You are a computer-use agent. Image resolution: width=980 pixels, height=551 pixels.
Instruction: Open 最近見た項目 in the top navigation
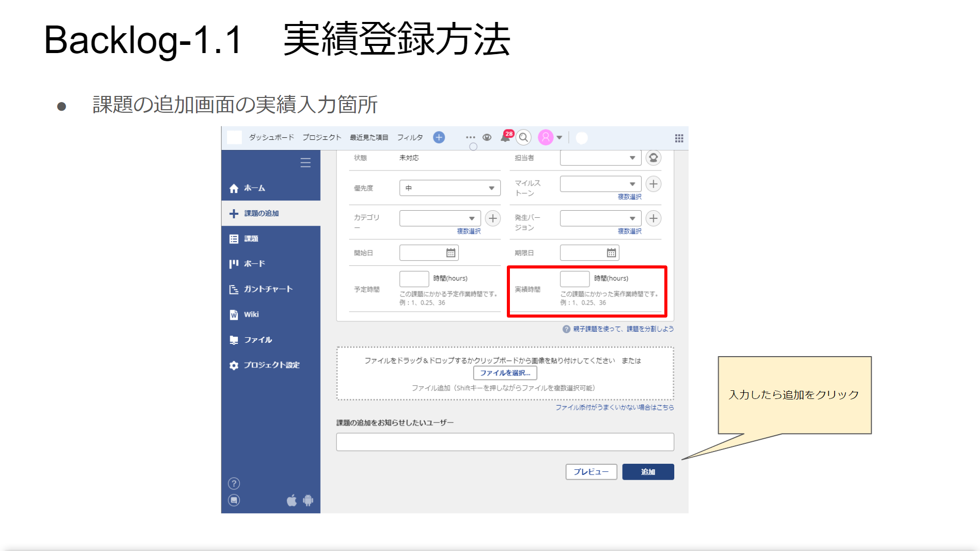point(369,138)
